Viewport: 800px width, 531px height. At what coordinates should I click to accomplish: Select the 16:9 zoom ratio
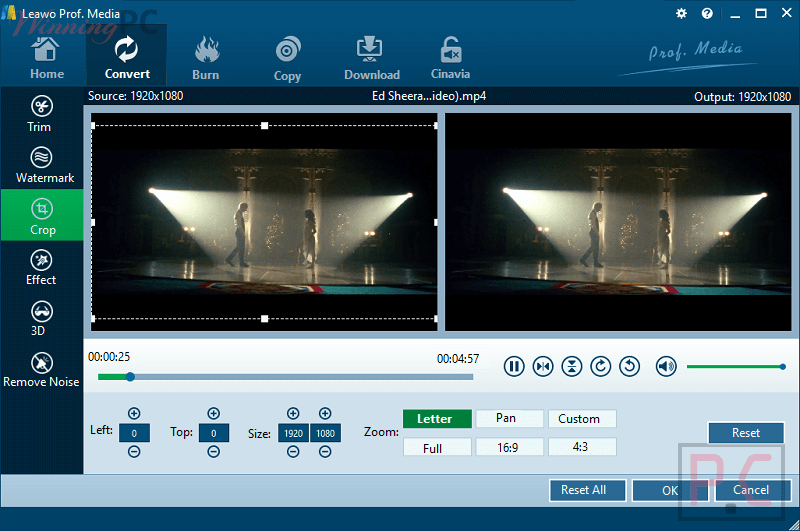pyautogui.click(x=509, y=447)
